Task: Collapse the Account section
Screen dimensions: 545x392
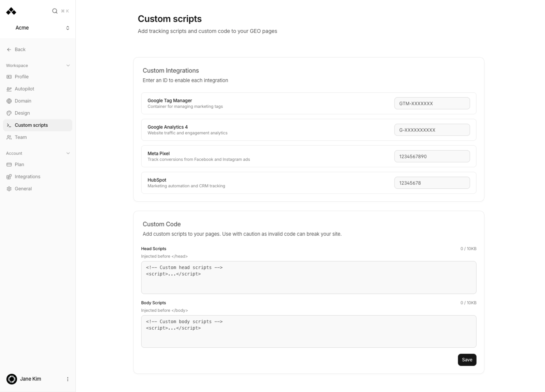Action: 68,153
